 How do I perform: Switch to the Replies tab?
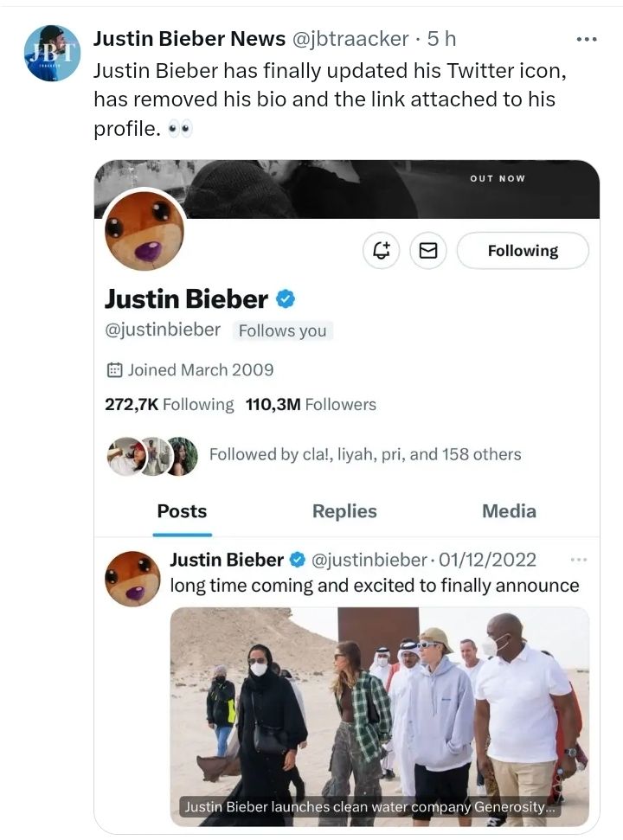click(344, 511)
